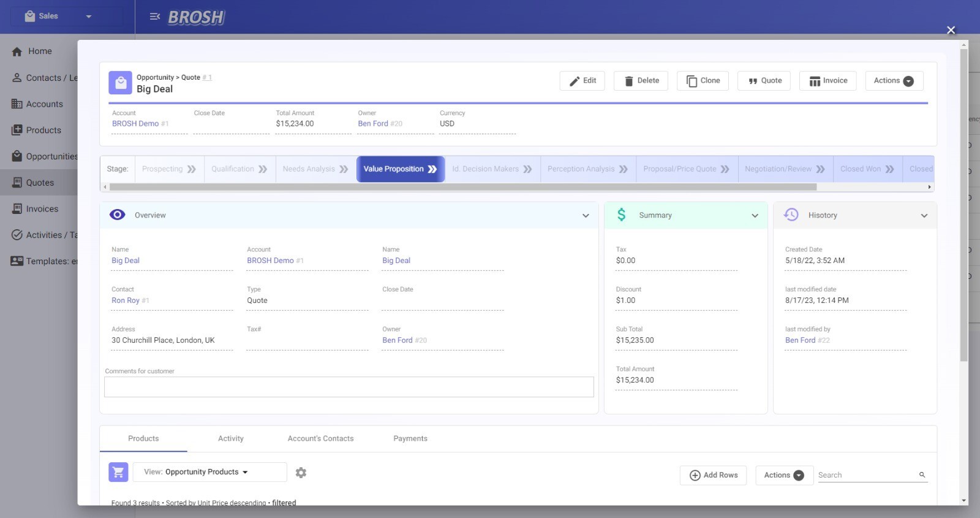Image resolution: width=980 pixels, height=518 pixels.
Task: Click the stage bar left scroll arrow
Action: pyautogui.click(x=105, y=187)
